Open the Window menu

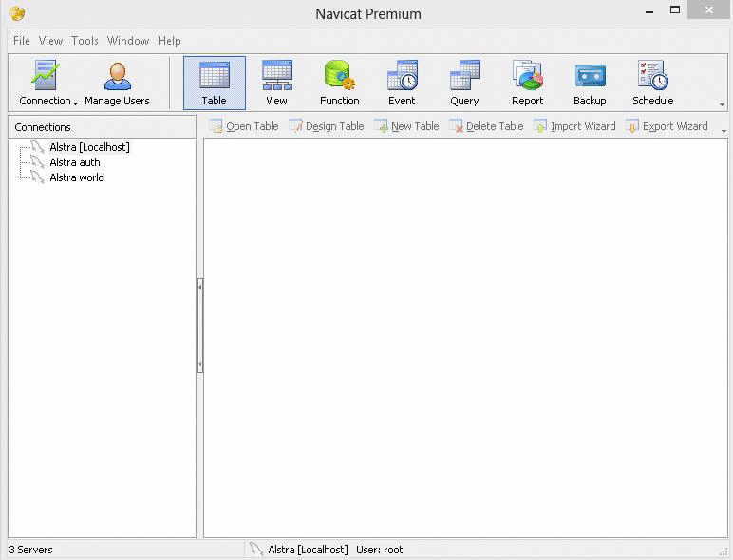128,41
